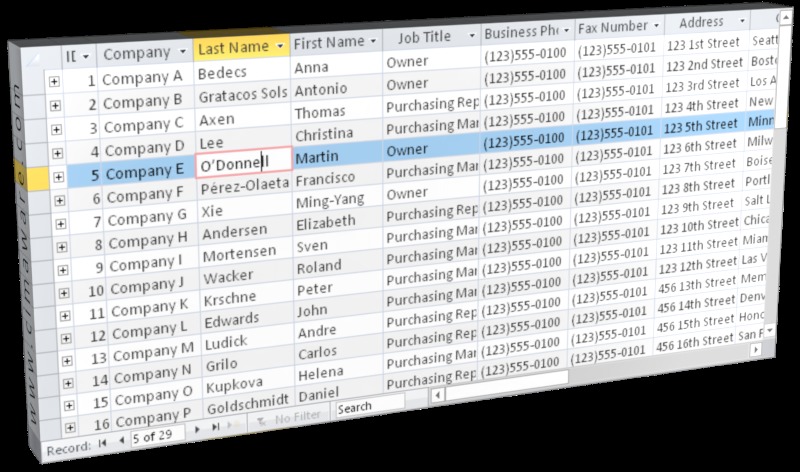
Task: Go to previous record arrow
Action: (121, 440)
